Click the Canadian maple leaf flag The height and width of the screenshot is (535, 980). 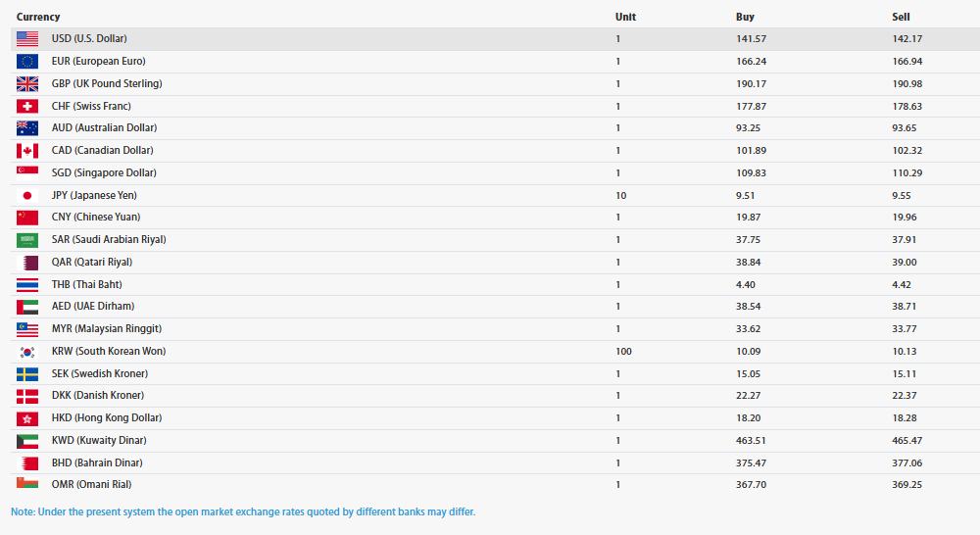[x=27, y=151]
